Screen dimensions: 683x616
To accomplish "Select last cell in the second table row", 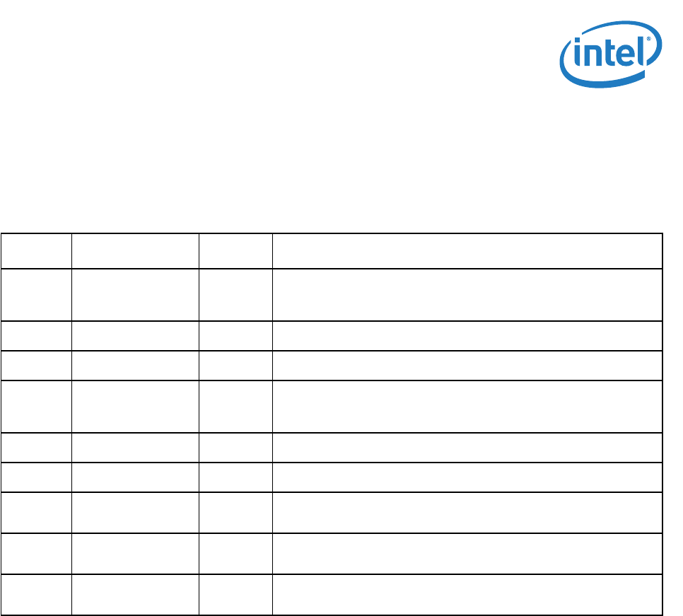I will point(467,295).
